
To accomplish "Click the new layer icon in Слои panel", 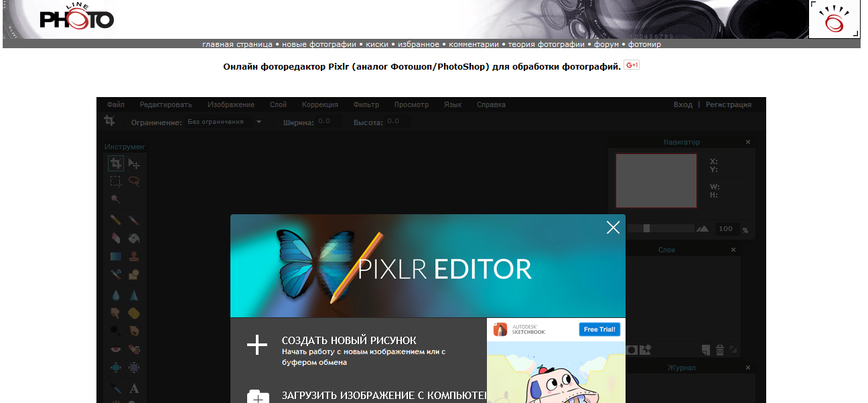I will (706, 350).
